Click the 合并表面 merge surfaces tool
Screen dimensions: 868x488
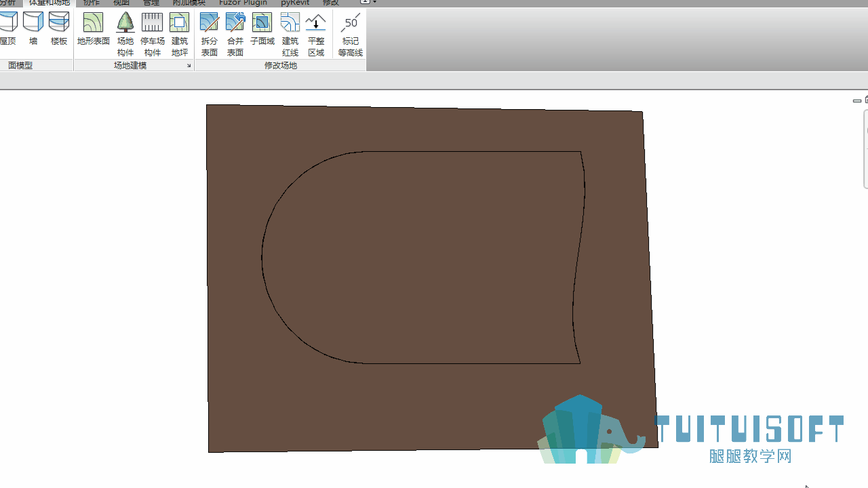tap(235, 34)
